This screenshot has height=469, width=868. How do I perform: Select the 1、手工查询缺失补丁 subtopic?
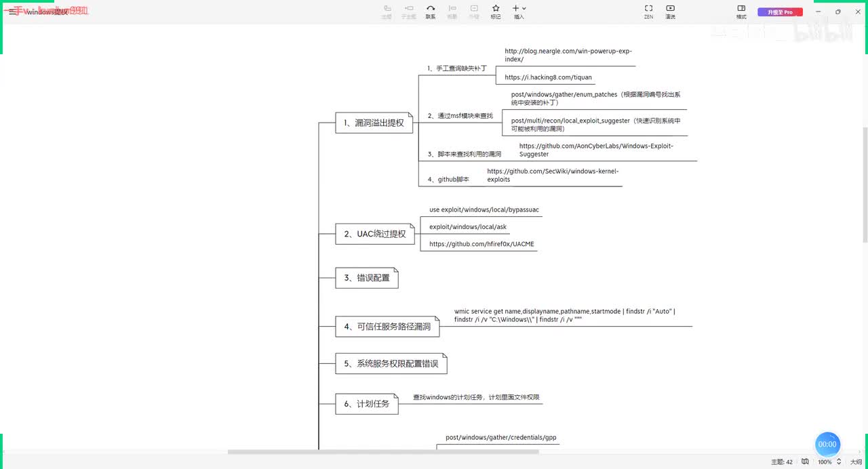coord(457,68)
